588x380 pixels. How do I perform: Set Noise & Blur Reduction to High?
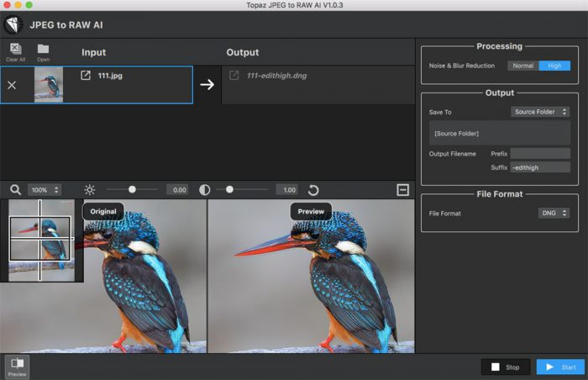click(x=554, y=66)
